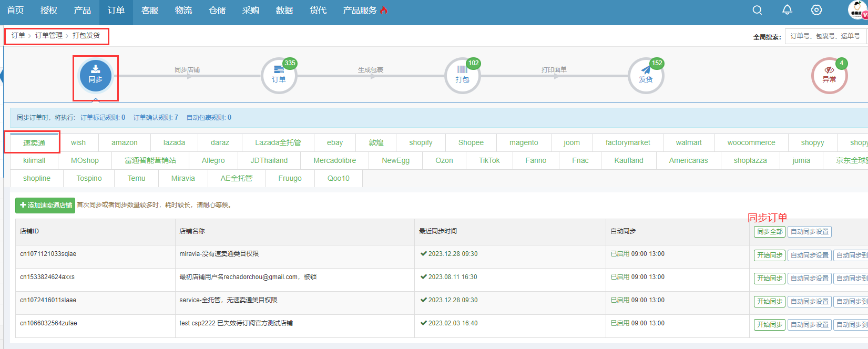Open the 物流 menu item
This screenshot has width=868, height=349.
(x=183, y=10)
